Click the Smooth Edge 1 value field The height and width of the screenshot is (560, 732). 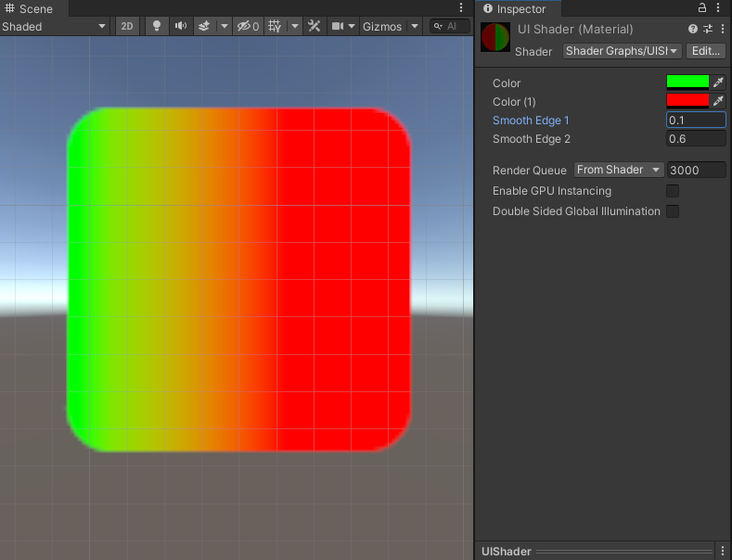tap(696, 120)
